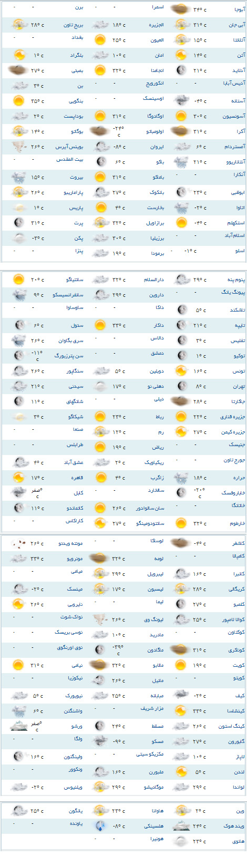Open the تهران city link
The width and height of the screenshot is (247, 868).
pyautogui.click(x=238, y=386)
